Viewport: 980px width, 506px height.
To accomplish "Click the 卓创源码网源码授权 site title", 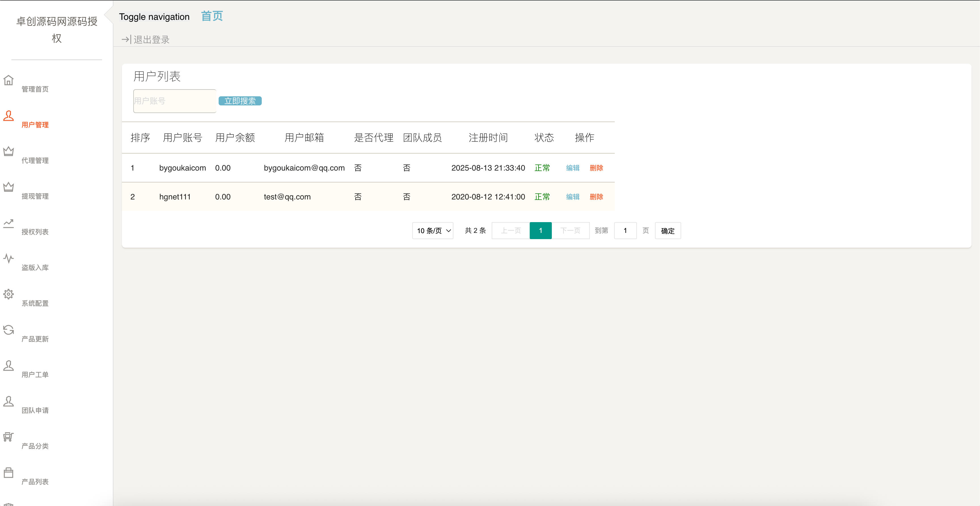I will point(57,30).
